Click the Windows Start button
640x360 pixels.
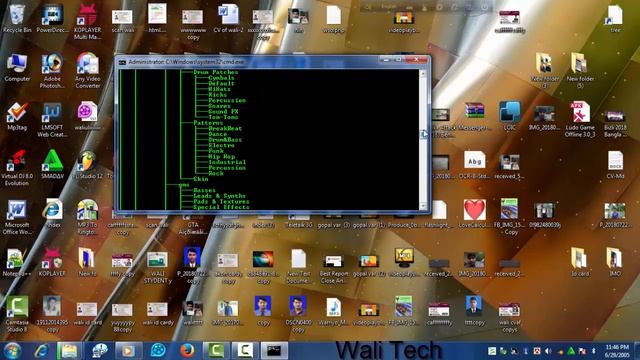(x=13, y=351)
